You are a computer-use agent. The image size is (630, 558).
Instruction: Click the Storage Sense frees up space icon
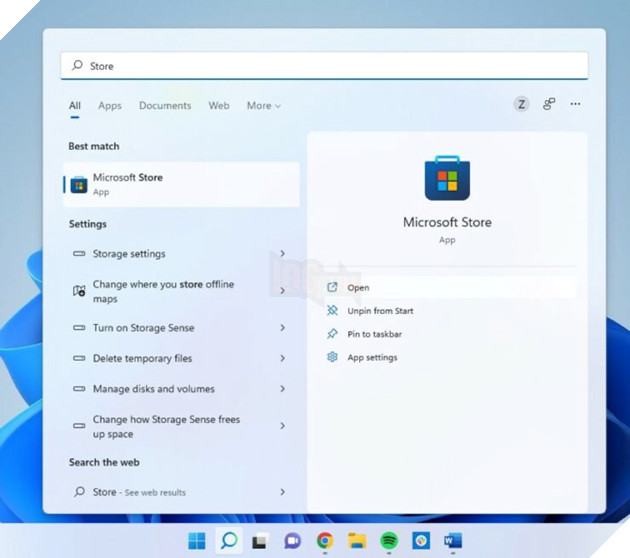coord(79,425)
